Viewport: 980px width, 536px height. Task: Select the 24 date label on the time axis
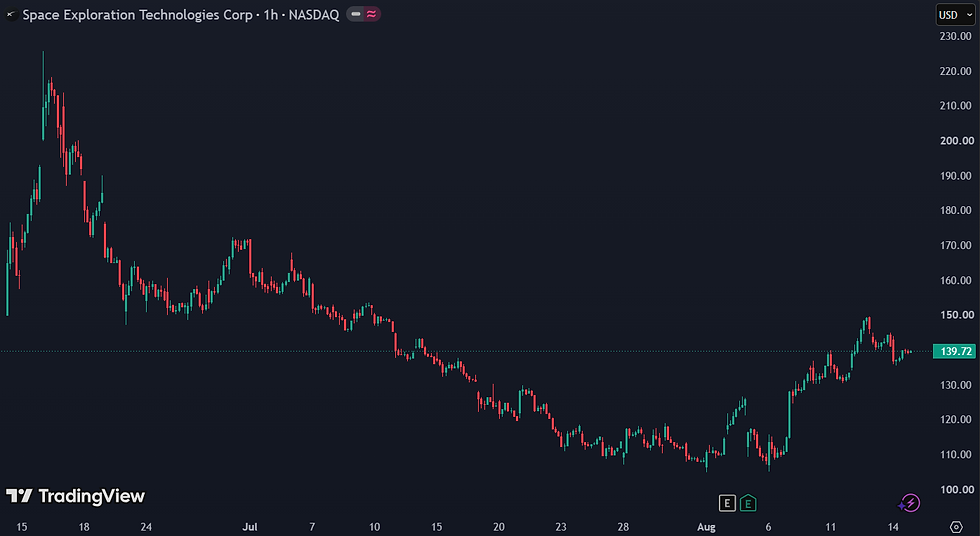[x=146, y=527]
